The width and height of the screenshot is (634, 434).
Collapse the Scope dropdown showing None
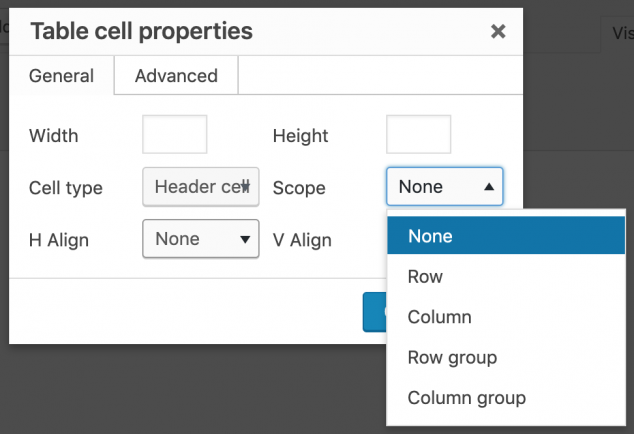click(x=444, y=187)
